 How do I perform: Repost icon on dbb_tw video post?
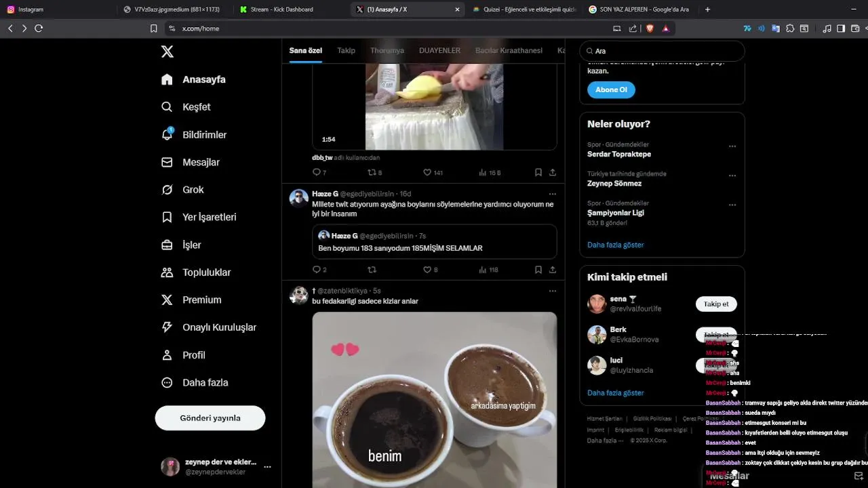[372, 173]
